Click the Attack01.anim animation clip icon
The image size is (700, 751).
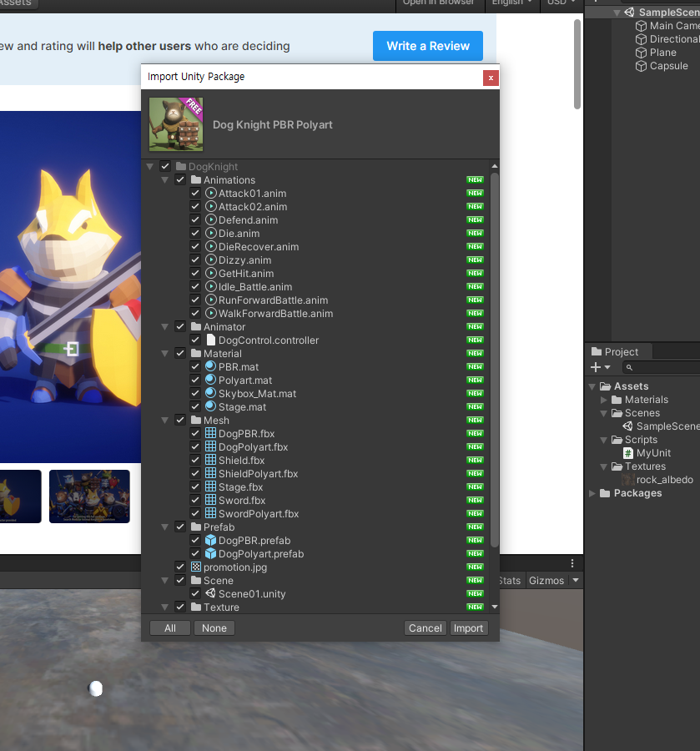(x=211, y=193)
